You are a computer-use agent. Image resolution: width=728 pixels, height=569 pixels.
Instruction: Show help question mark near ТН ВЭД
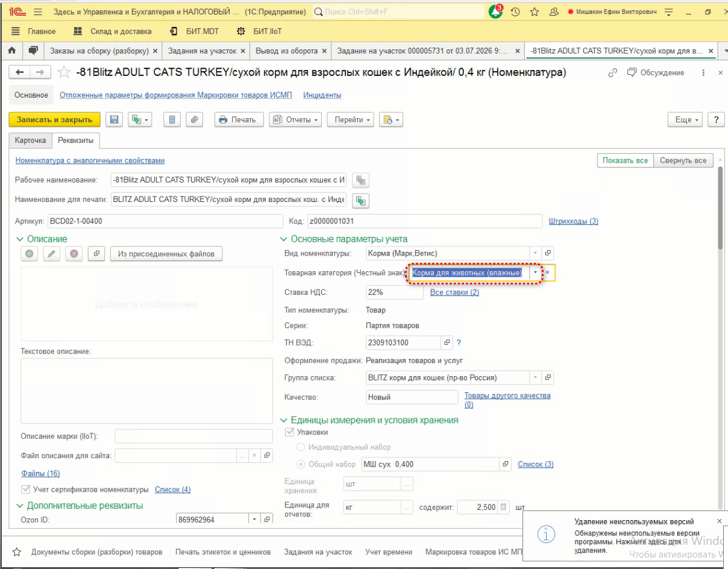459,342
